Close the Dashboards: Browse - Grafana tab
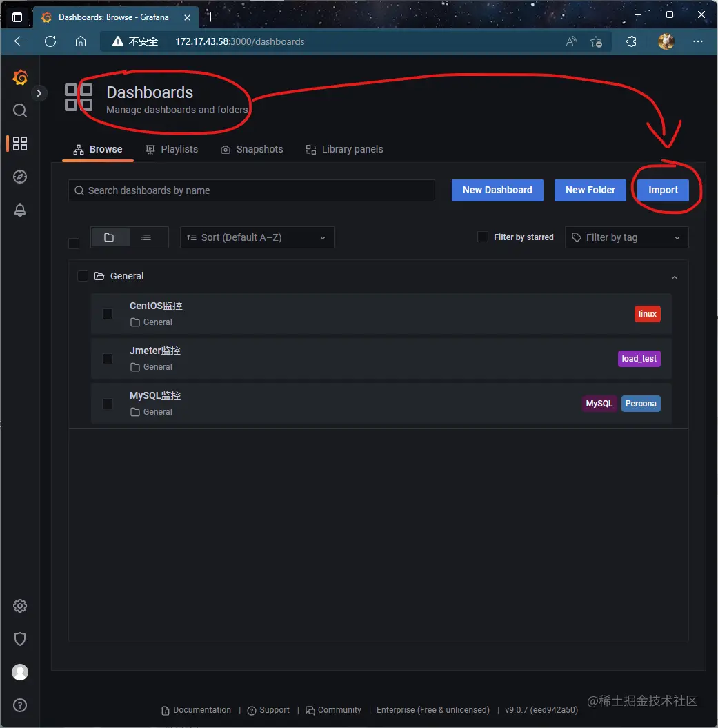The image size is (718, 728). [187, 17]
